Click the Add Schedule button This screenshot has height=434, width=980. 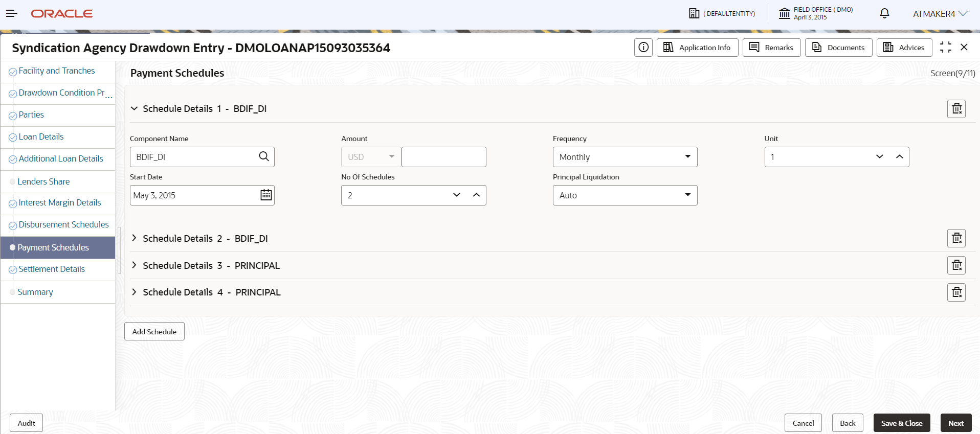pos(154,331)
